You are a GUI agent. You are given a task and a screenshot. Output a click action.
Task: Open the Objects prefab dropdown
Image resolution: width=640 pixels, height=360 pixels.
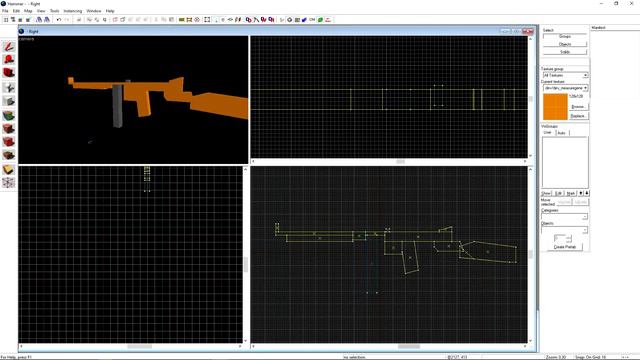565,230
